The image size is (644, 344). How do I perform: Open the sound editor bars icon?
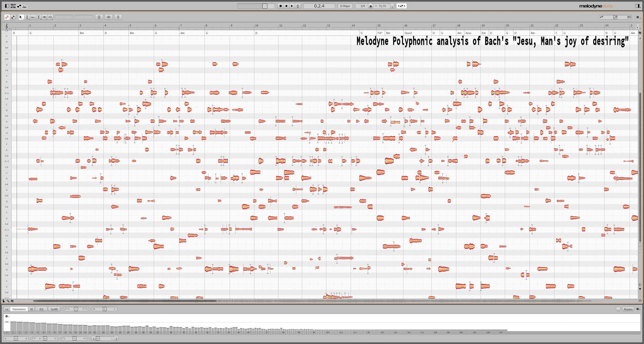pyautogui.click(x=25, y=6)
